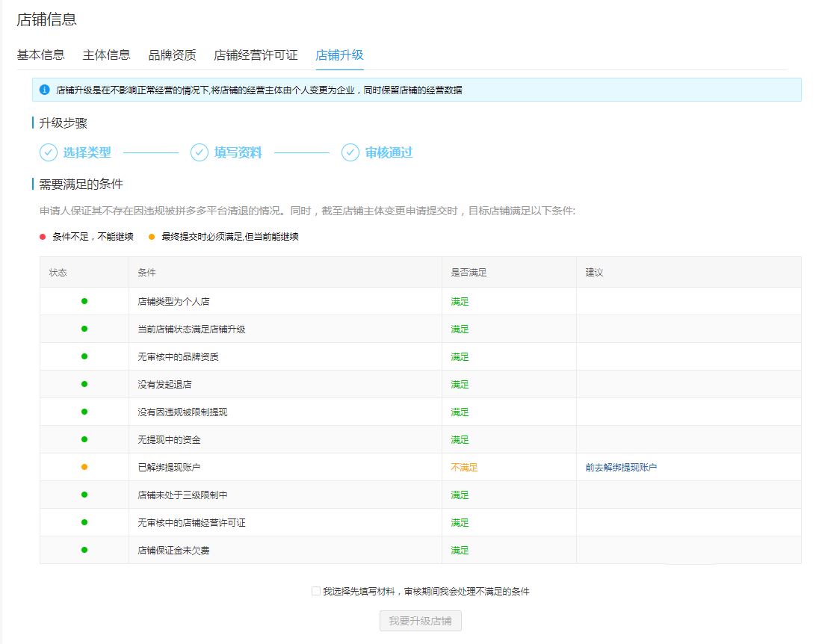Click the green status dot for 店铺保证金未欠费
The height and width of the screenshot is (644, 816).
pos(84,550)
